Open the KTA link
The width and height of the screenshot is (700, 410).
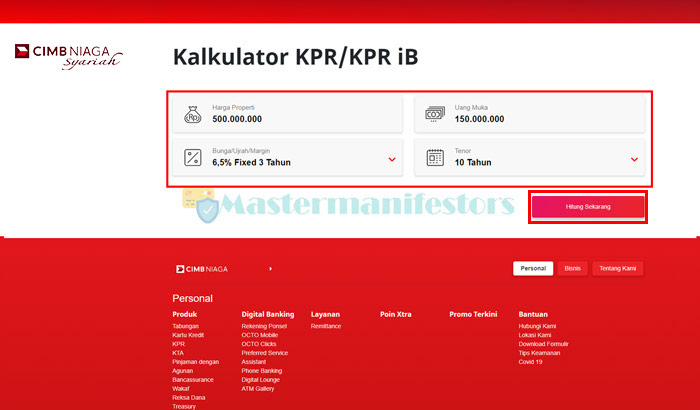coord(178,353)
